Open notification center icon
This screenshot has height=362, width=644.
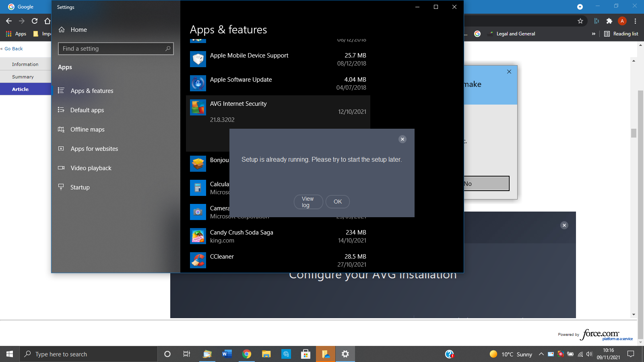pos(631,354)
